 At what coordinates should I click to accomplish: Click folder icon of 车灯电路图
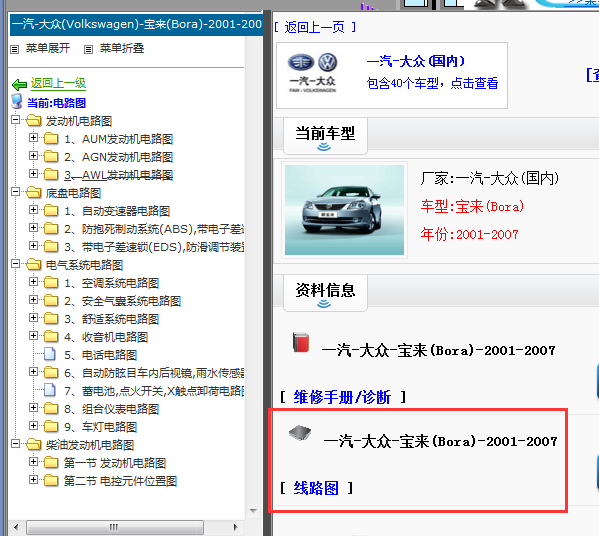coord(51,426)
